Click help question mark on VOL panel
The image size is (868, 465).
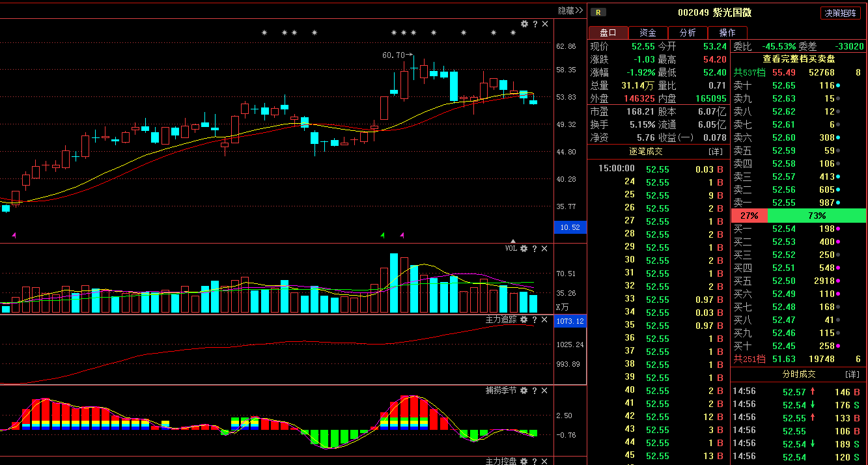click(x=535, y=249)
